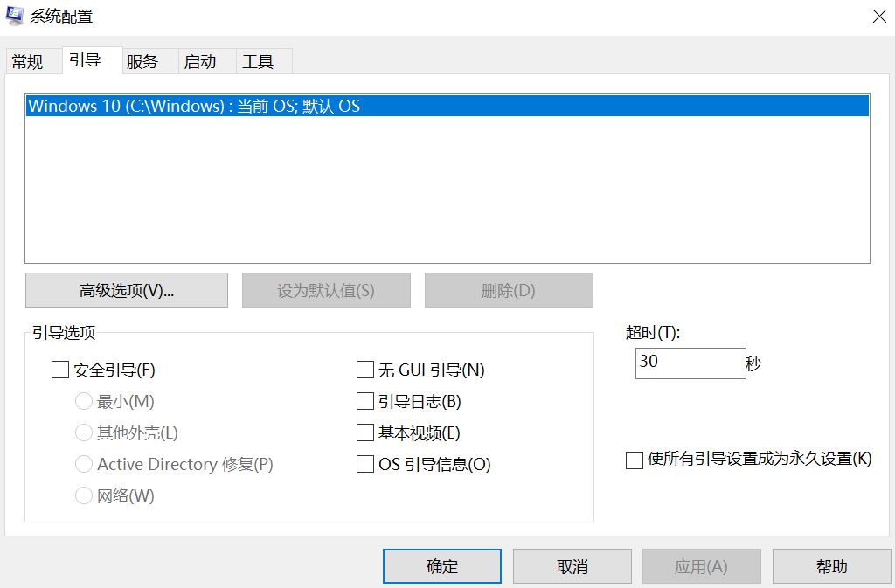勾选安全引导复选框
This screenshot has width=895, height=588.
(x=60, y=369)
